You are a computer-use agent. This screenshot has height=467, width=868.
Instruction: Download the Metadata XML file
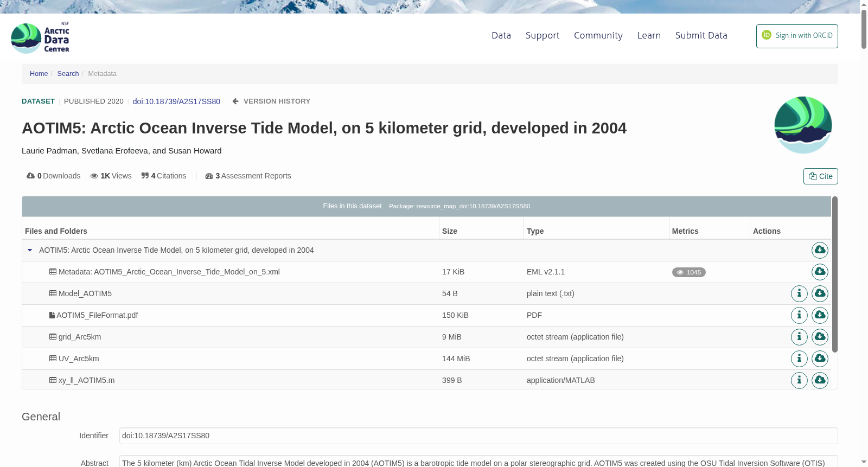tap(820, 272)
